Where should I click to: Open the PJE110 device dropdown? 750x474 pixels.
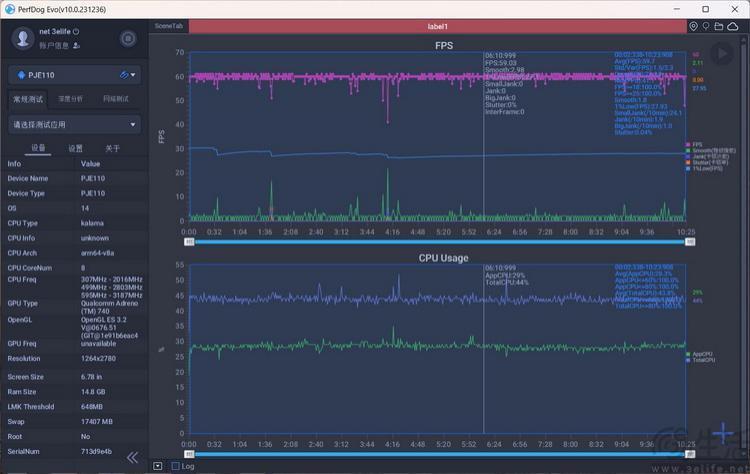pos(75,75)
